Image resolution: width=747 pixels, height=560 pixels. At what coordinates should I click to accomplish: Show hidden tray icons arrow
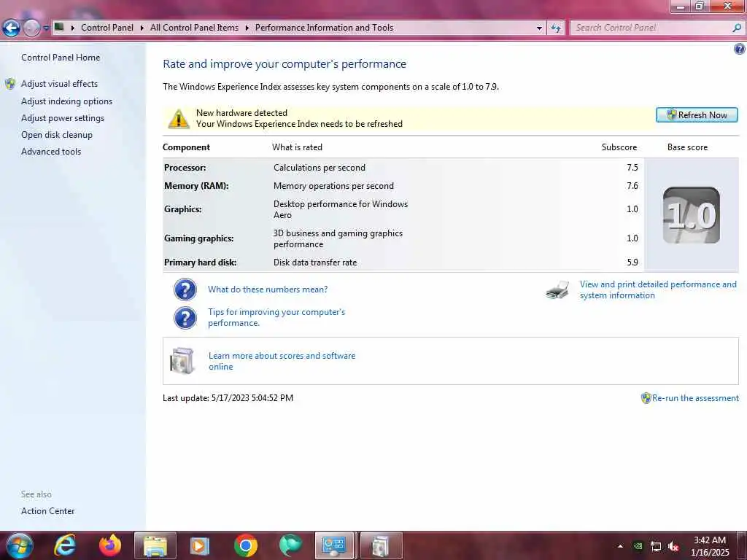(620, 546)
